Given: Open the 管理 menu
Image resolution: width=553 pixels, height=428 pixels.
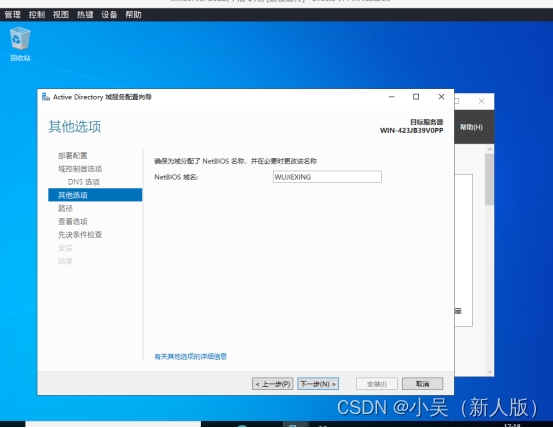Looking at the screenshot, I should tap(12, 14).
